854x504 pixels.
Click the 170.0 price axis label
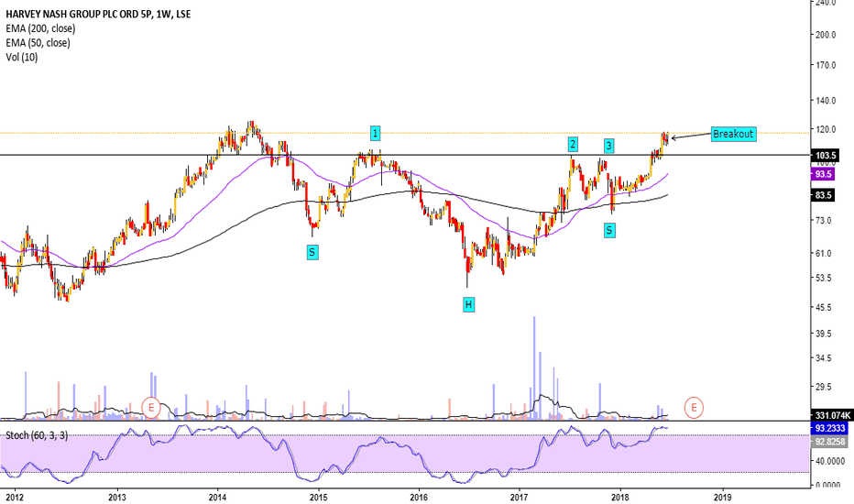coord(825,65)
